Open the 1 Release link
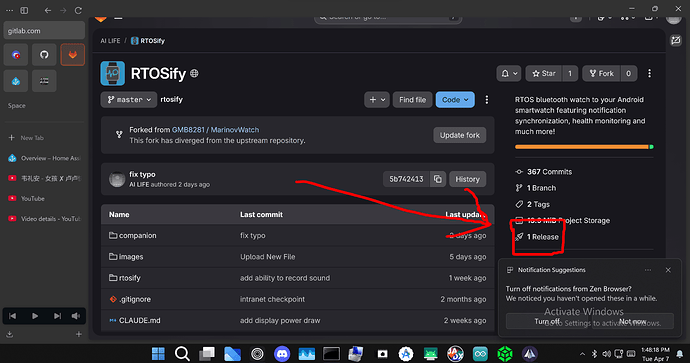This screenshot has width=690, height=363. click(x=543, y=237)
